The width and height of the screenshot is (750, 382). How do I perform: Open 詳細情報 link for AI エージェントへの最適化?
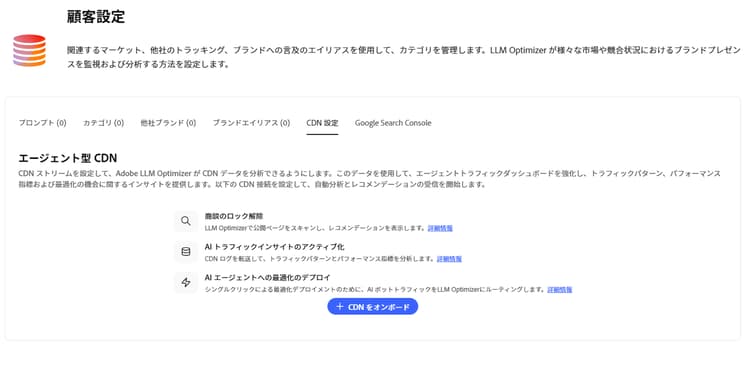click(x=560, y=289)
